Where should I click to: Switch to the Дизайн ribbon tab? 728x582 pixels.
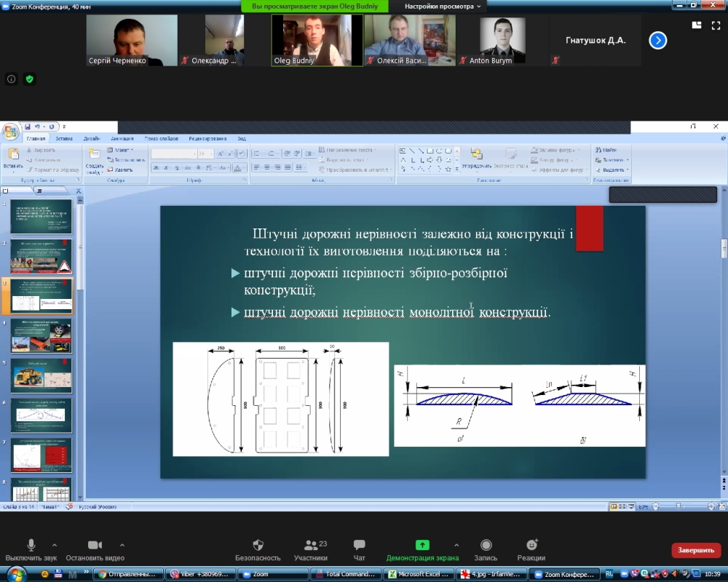(92, 138)
